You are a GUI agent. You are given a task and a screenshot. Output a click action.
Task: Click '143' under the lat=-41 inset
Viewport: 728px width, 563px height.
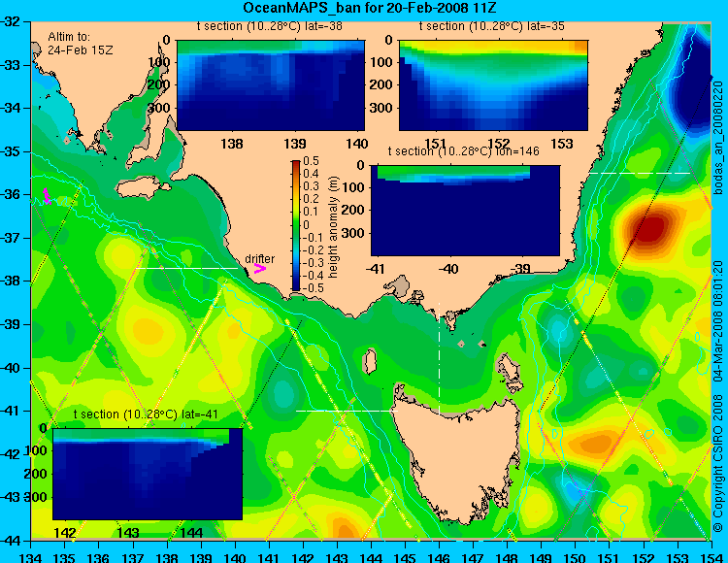pos(128,532)
